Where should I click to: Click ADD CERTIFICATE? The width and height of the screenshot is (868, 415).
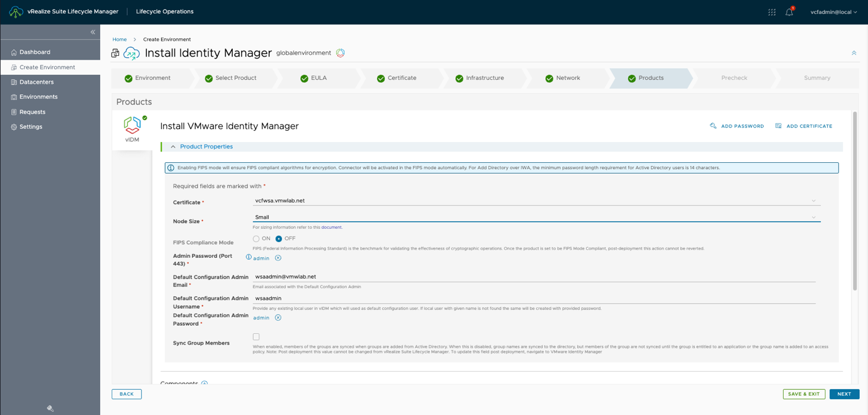click(804, 126)
